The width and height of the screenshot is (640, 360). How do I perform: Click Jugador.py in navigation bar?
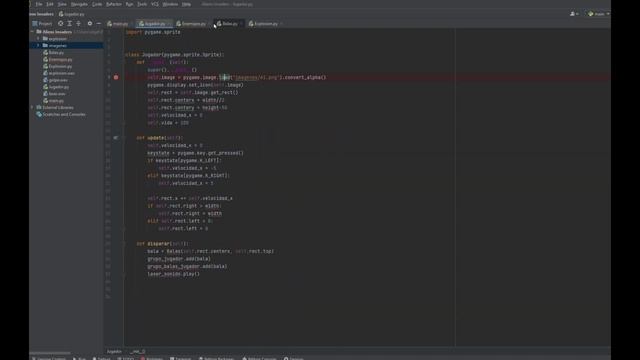tap(72, 14)
